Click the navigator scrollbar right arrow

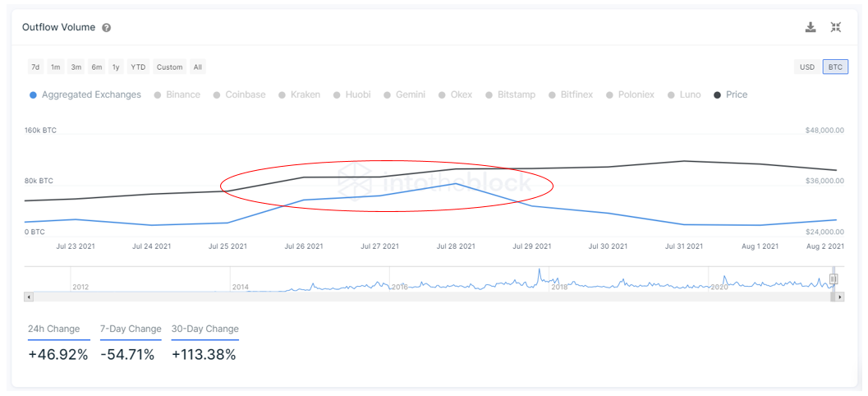pyautogui.click(x=840, y=297)
